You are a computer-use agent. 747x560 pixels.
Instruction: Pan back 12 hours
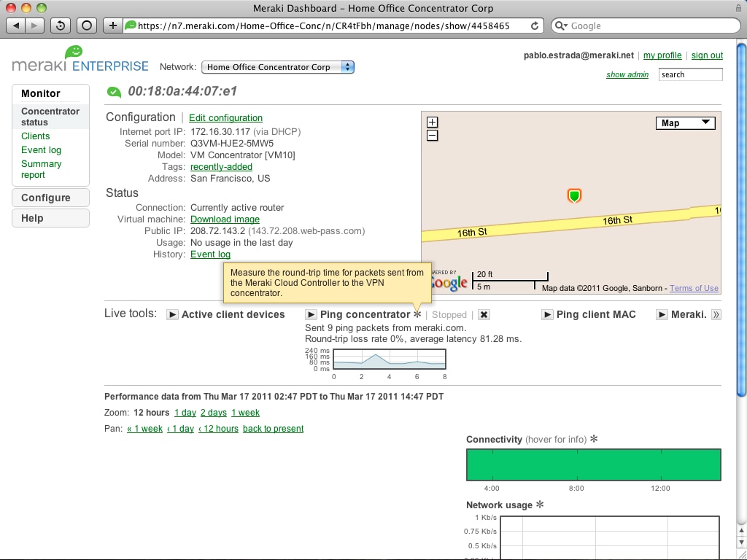pos(218,429)
